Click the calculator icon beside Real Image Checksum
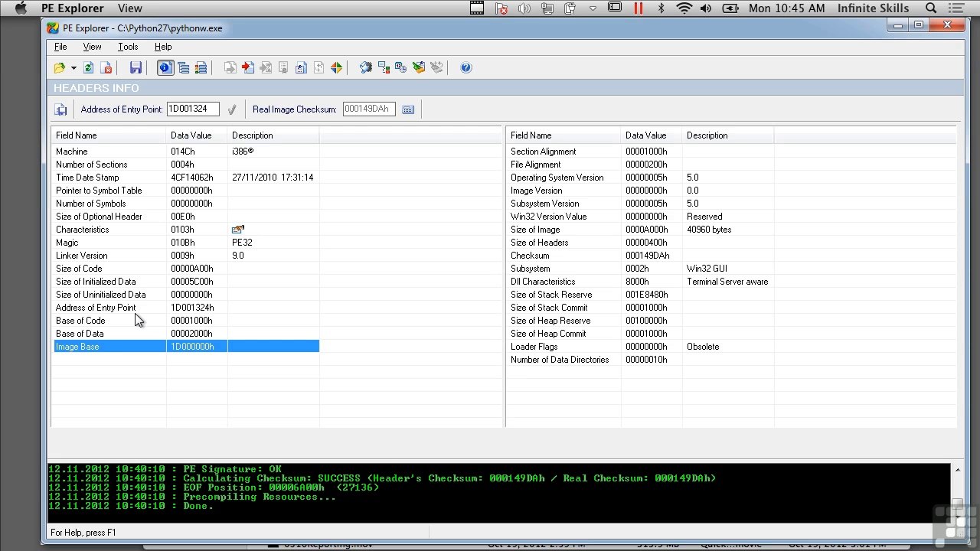This screenshot has width=980, height=551. [x=408, y=109]
